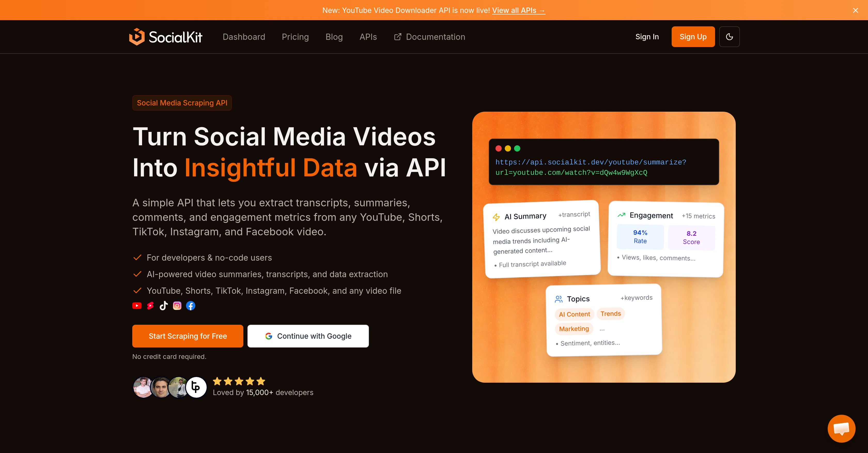
Task: Click 'No credit card required.' text
Action: (x=169, y=357)
